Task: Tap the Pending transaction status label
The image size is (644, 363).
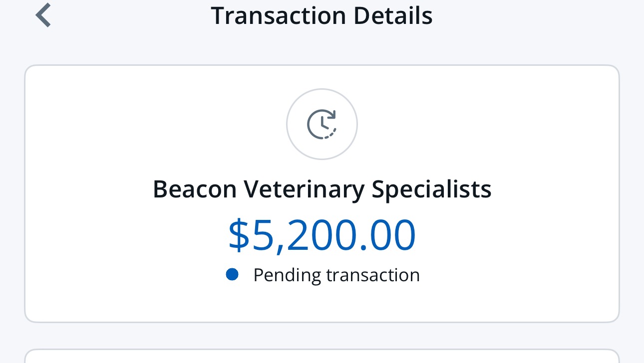Action: click(x=336, y=275)
